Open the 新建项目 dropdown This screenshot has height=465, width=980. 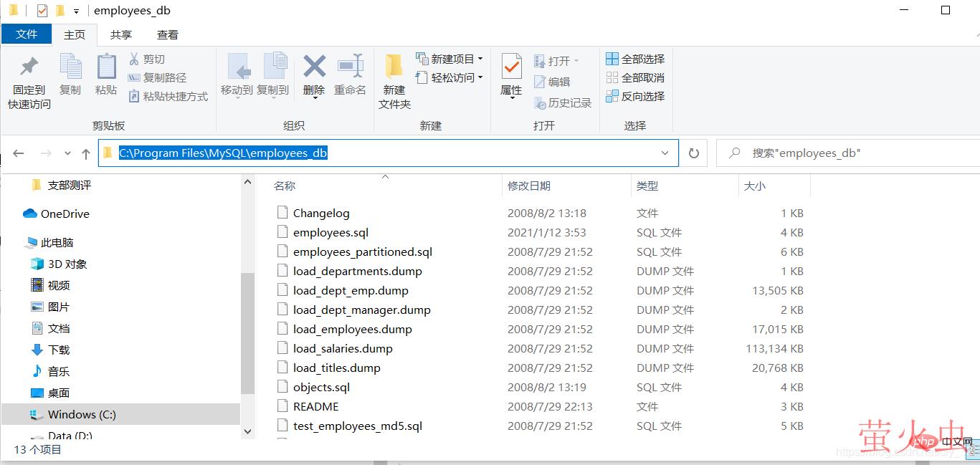(449, 59)
